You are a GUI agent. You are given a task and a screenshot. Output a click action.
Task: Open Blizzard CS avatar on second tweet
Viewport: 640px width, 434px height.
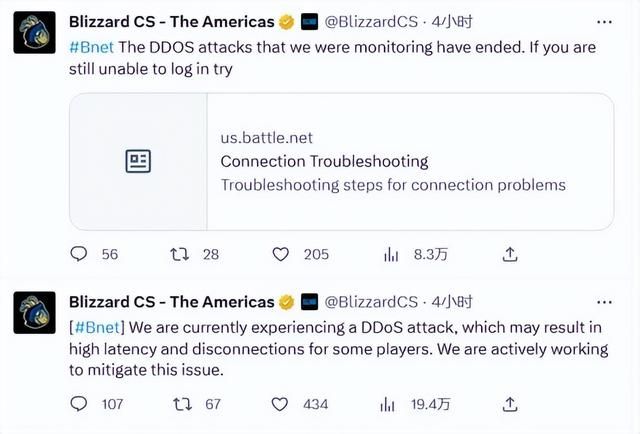coord(34,313)
